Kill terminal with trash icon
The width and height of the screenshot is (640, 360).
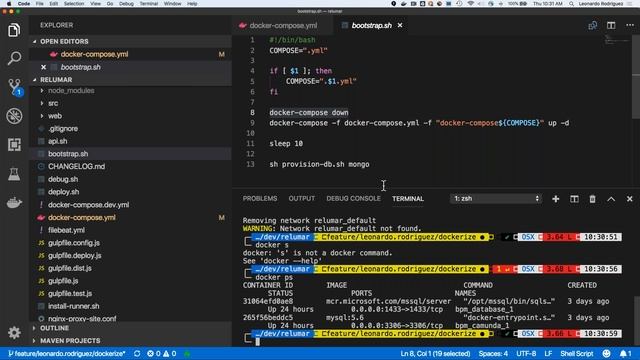pos(592,199)
